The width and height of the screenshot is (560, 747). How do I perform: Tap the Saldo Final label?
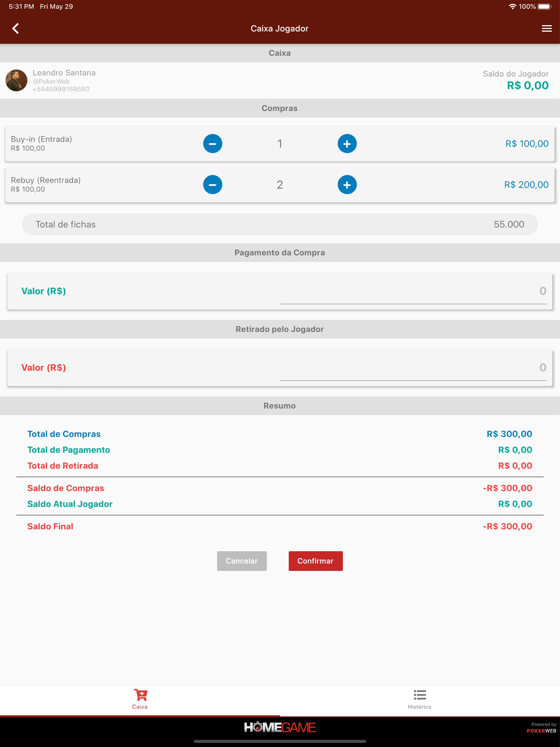click(50, 526)
